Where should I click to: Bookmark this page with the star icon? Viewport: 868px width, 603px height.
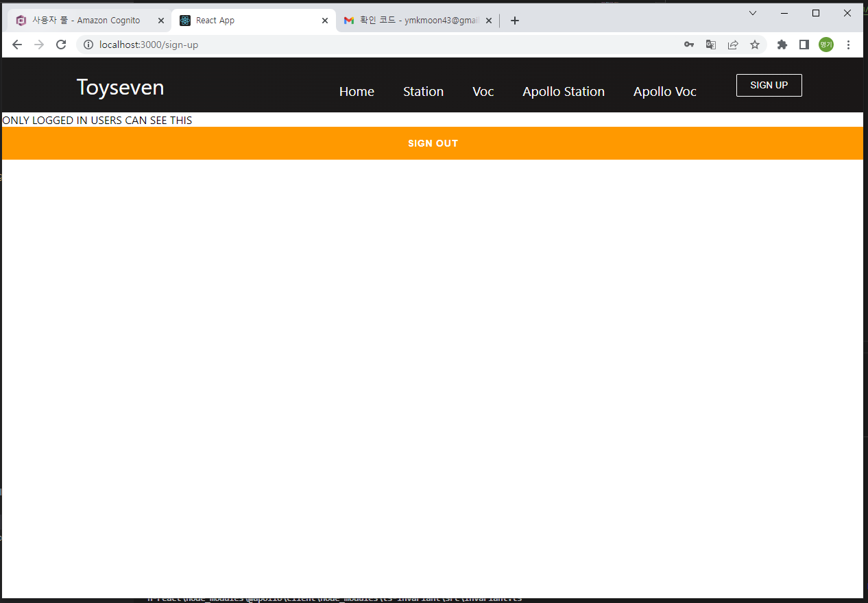tap(755, 44)
